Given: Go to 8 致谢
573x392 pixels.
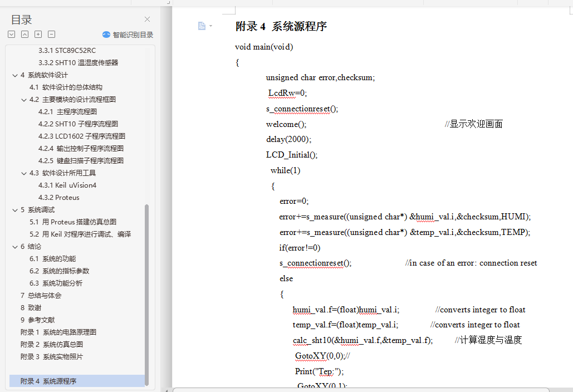Looking at the screenshot, I should 31,308.
